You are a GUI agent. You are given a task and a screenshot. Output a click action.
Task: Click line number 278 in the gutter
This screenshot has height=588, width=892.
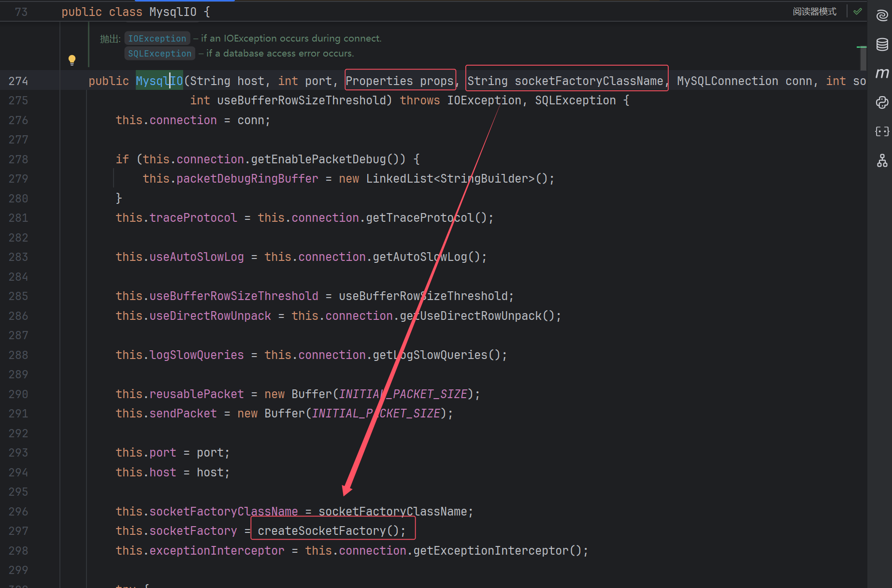[x=18, y=159]
